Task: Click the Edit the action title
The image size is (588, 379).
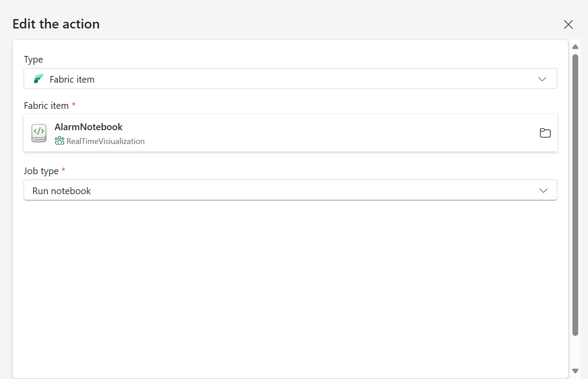Action: (x=56, y=24)
